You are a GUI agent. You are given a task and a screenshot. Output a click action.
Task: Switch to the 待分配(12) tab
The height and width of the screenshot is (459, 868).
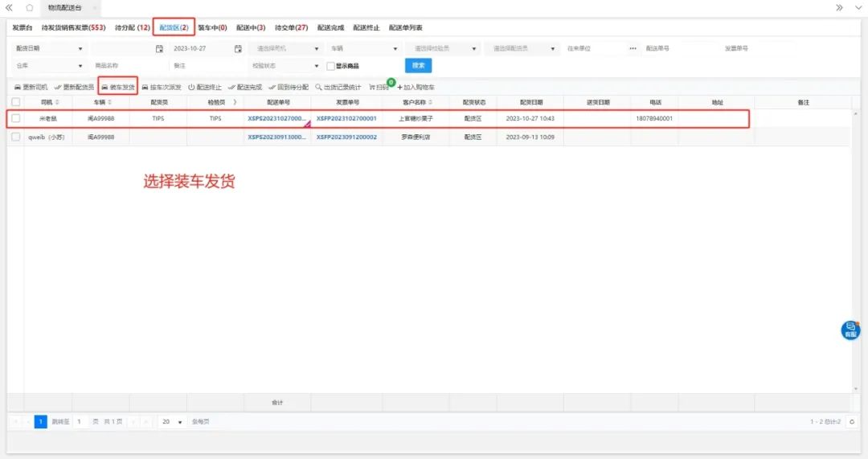pyautogui.click(x=133, y=27)
